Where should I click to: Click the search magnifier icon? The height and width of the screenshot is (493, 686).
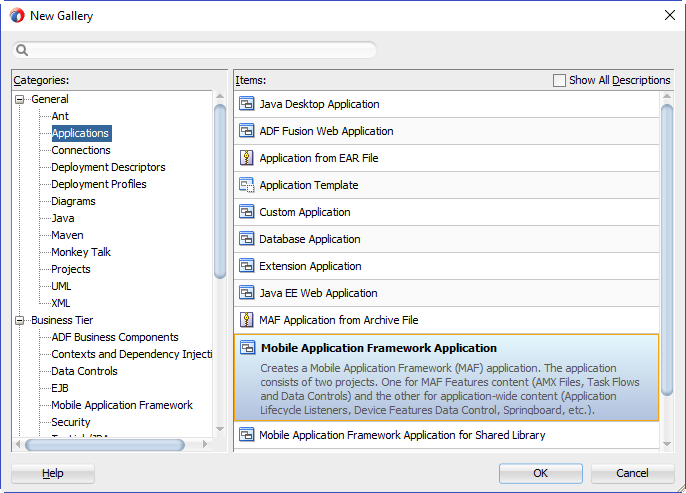click(x=22, y=50)
